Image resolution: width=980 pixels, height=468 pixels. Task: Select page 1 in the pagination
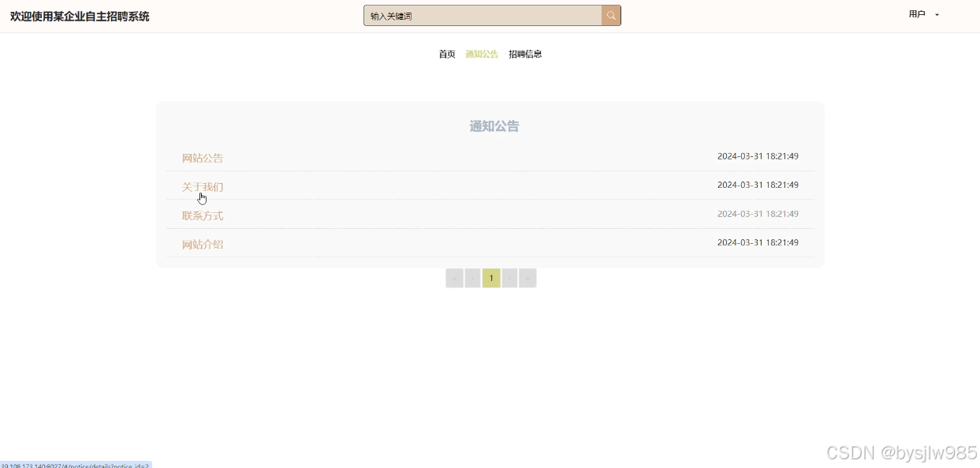491,279
